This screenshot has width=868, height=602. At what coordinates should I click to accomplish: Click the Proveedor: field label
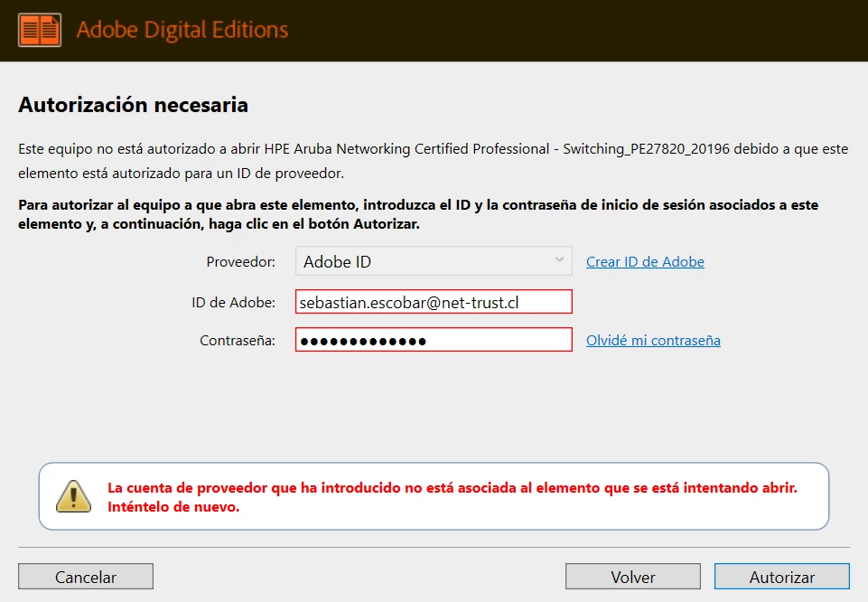tap(241, 261)
